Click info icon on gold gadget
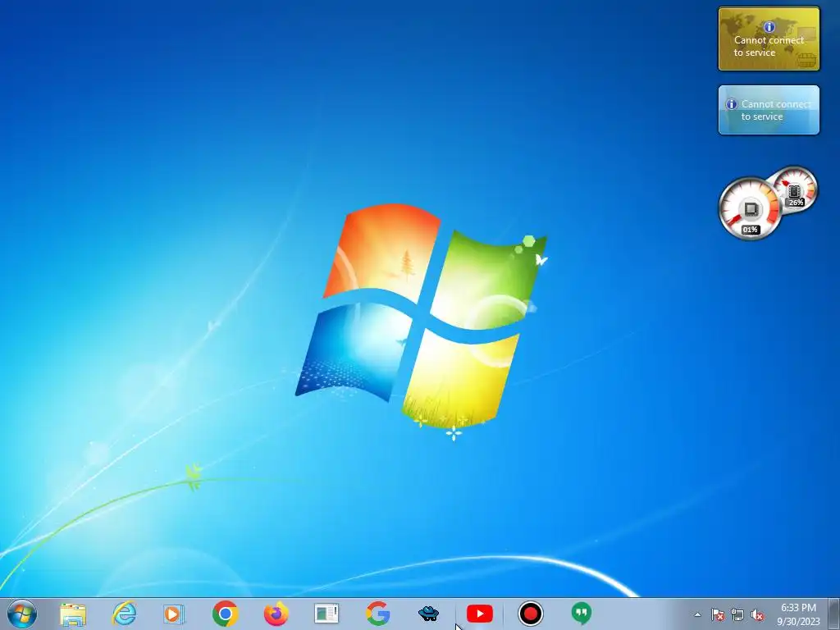840x630 pixels. coord(769,27)
